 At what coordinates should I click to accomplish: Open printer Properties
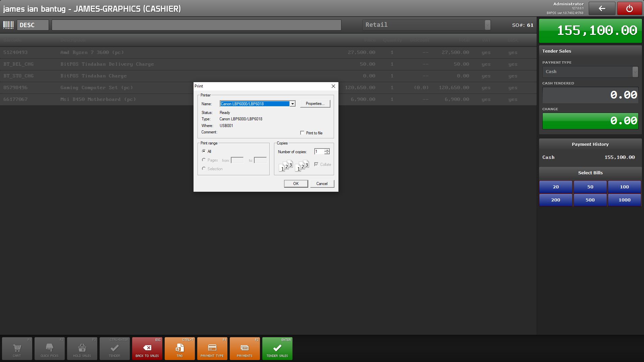315,104
